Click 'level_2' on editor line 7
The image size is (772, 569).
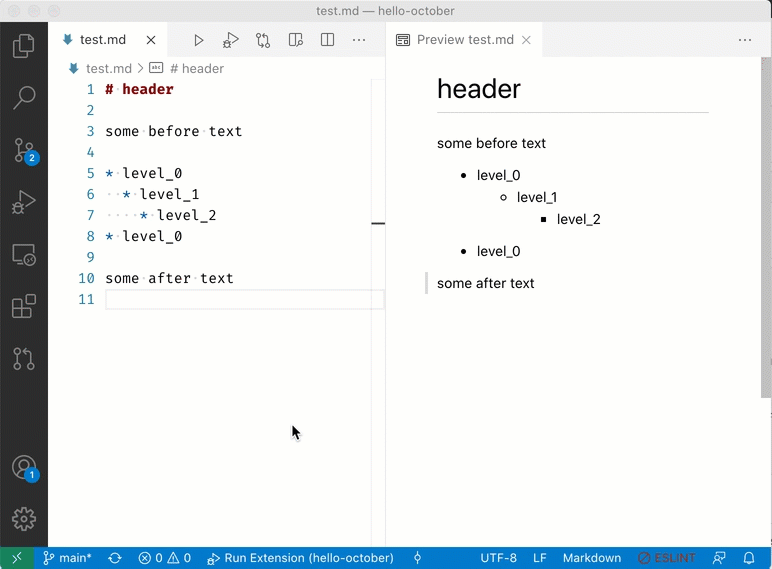tap(187, 216)
